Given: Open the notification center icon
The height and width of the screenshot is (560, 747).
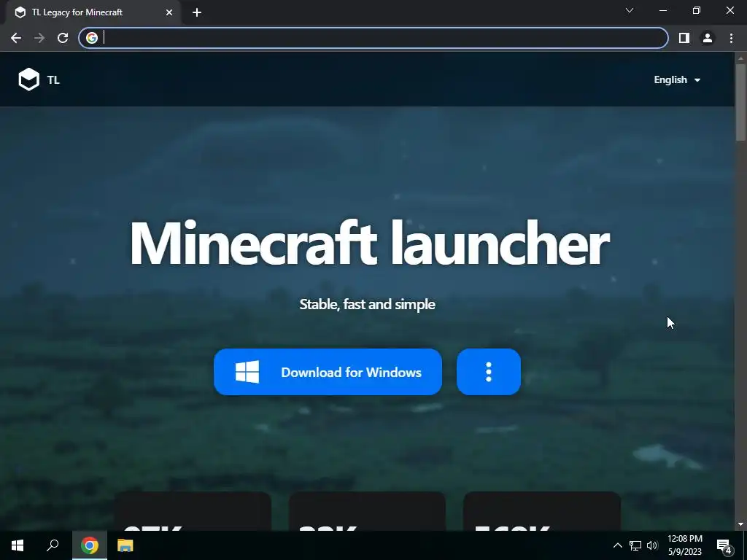Looking at the screenshot, I should (724, 545).
